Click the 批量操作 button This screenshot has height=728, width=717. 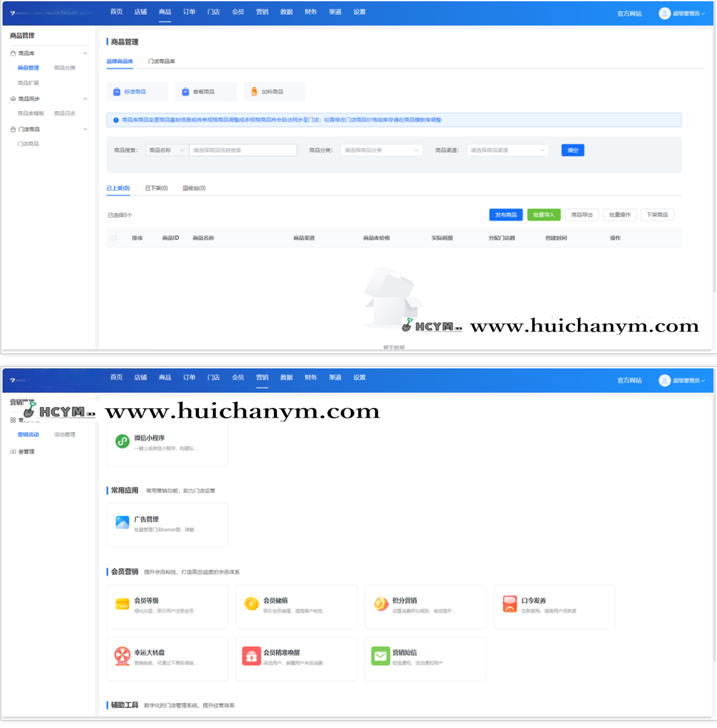[x=620, y=215]
